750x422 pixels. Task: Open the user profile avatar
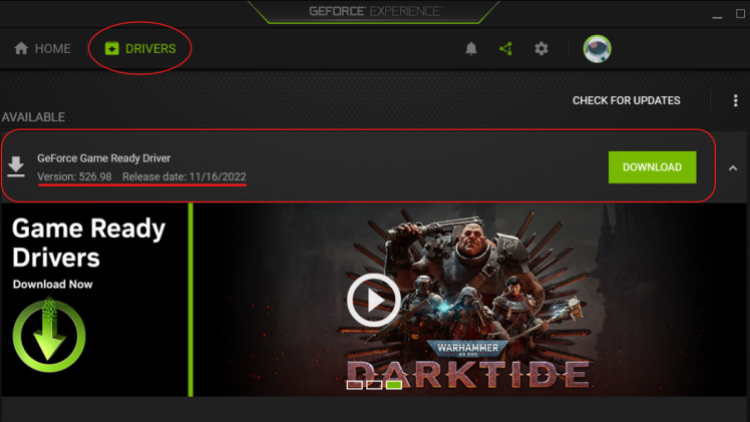click(x=597, y=48)
